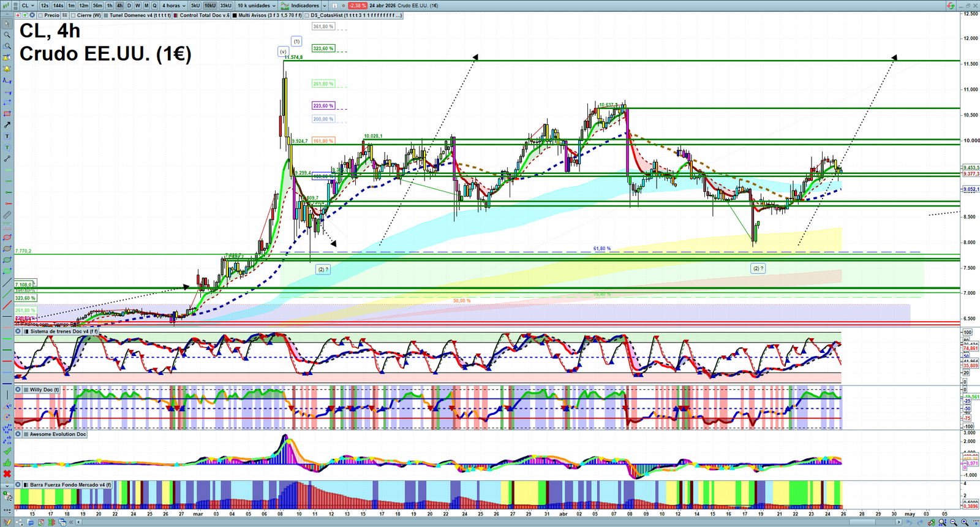Select the magnifier zoom tool in left toolbar

point(7,35)
